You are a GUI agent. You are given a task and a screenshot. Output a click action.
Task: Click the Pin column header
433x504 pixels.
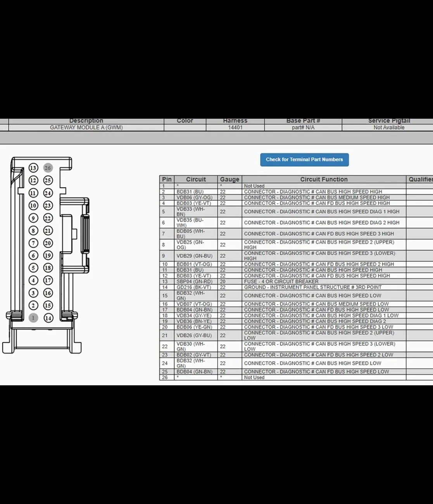point(167,180)
